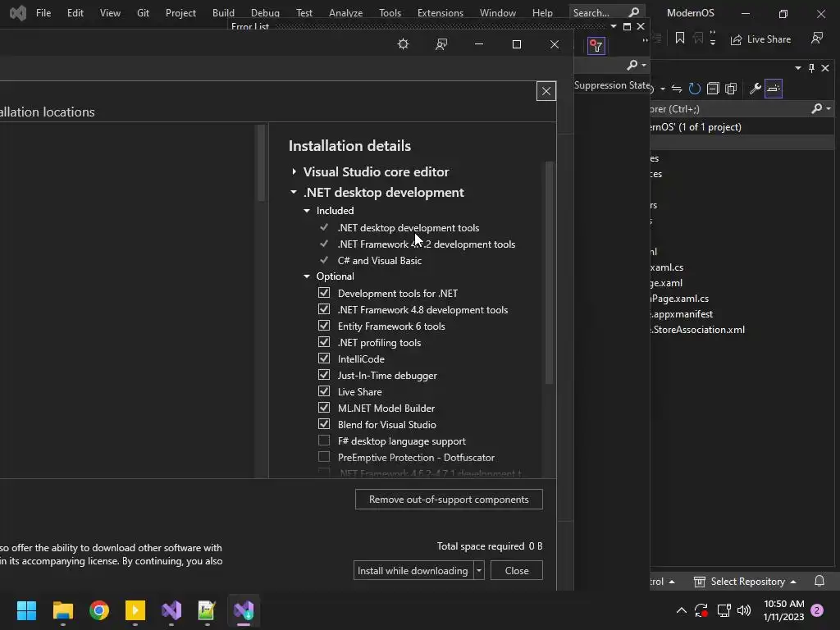Open the notifications bell icon
The image size is (840, 630).
(x=819, y=582)
